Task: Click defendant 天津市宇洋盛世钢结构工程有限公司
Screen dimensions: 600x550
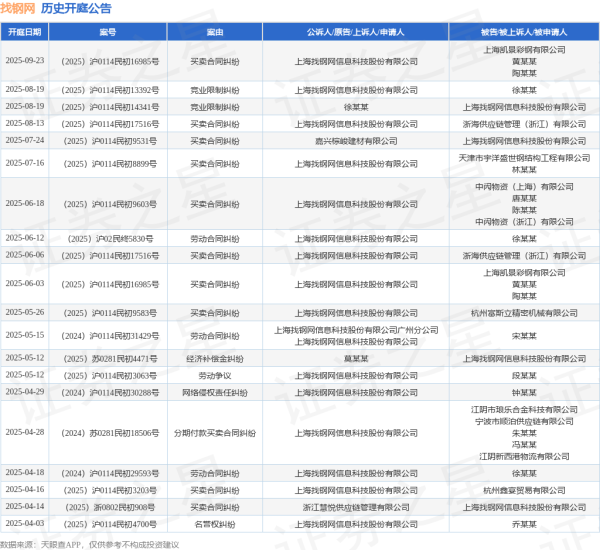Action: [x=524, y=158]
